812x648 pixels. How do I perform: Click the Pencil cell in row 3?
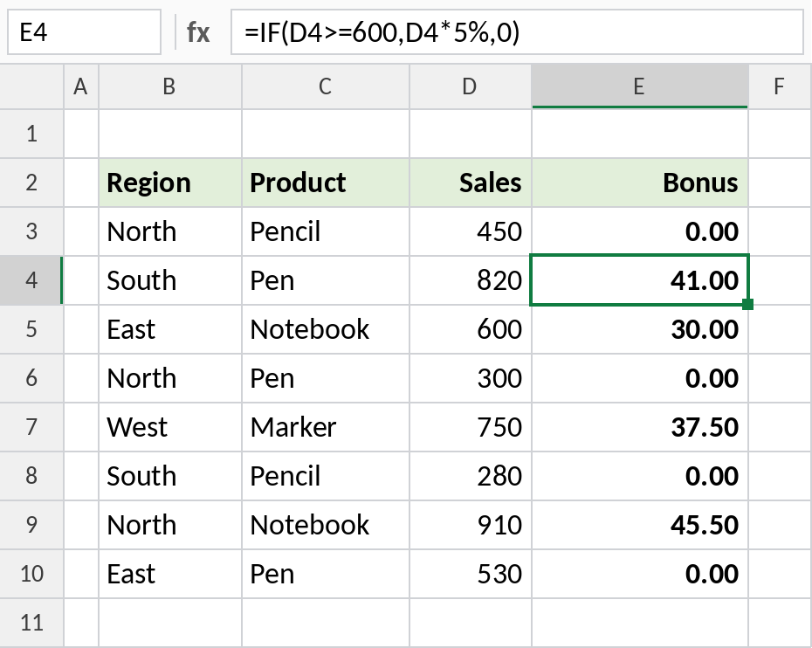(325, 231)
